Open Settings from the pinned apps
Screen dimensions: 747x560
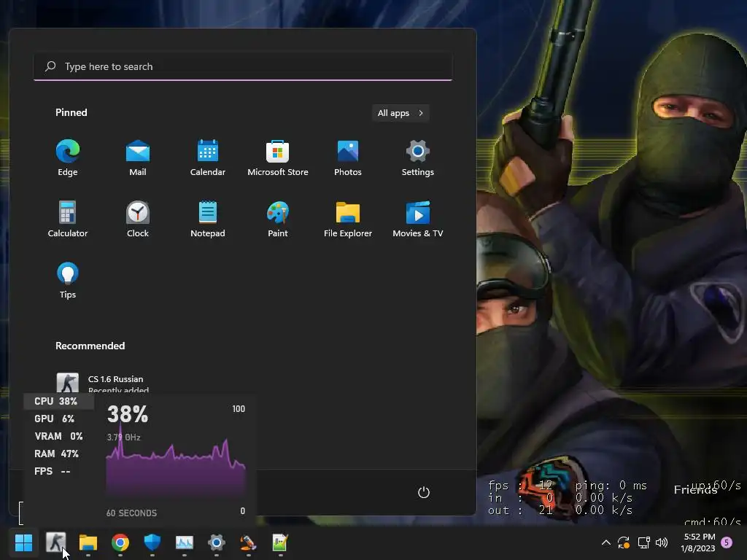(x=418, y=158)
